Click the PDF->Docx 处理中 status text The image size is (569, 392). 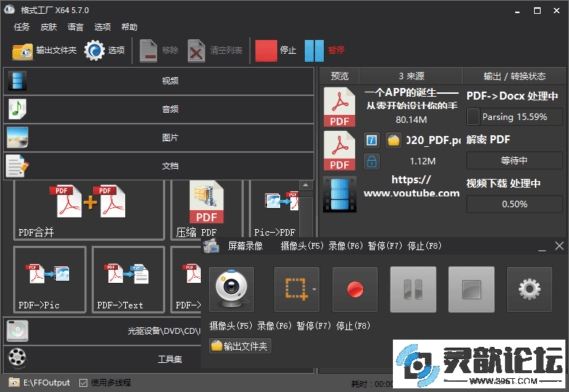click(x=512, y=96)
